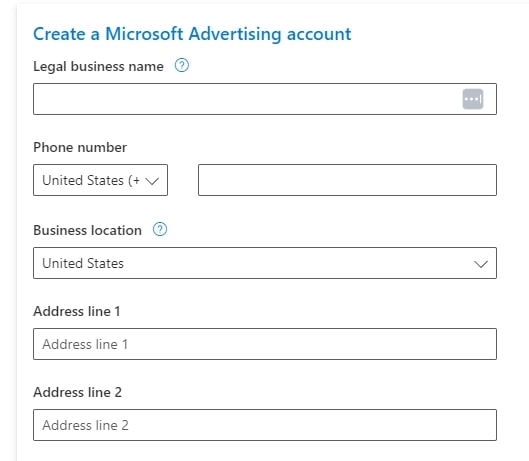
Task: Click the gray Address line 1 placeholder text
Action: pos(85,344)
